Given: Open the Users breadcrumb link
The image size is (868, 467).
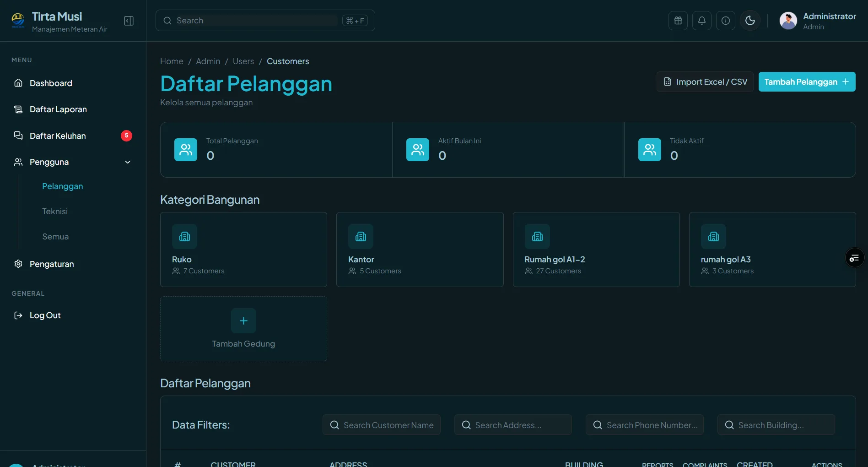Looking at the screenshot, I should pos(243,61).
